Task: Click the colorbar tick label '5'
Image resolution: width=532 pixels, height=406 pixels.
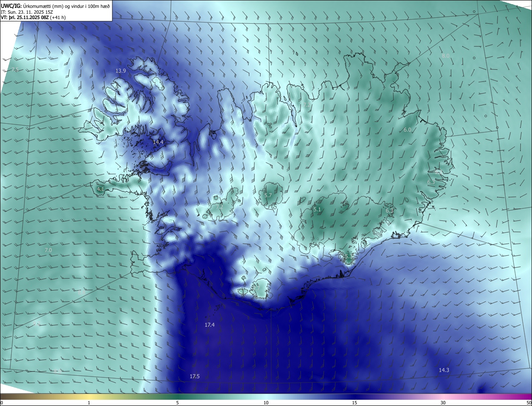Action: 177,403
